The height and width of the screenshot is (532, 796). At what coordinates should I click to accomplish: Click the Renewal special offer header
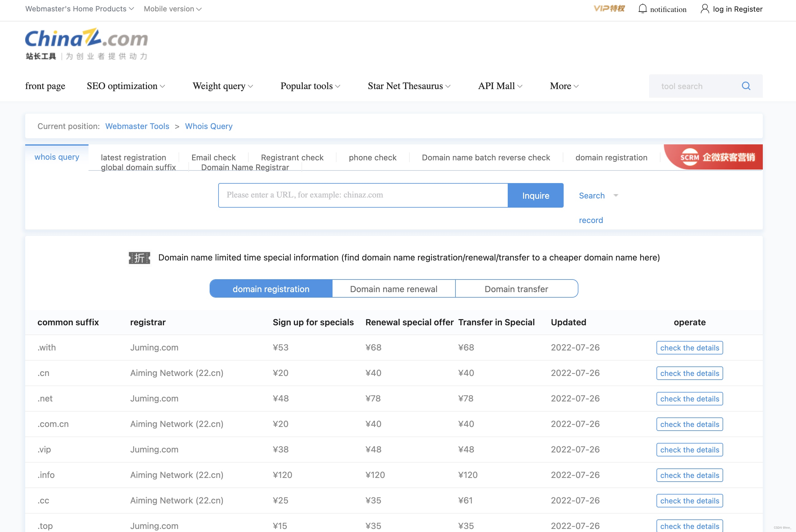coord(409,322)
